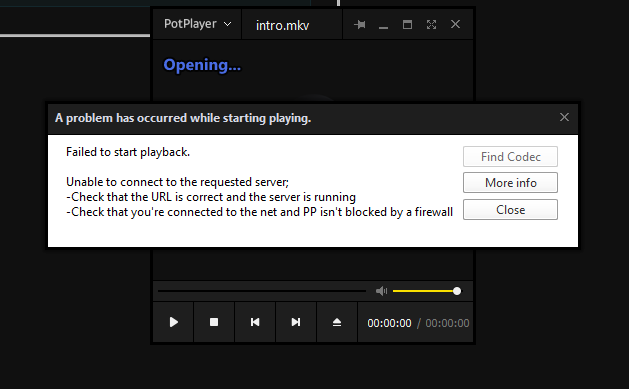
Task: Click the playback seek bar
Action: click(x=262, y=291)
